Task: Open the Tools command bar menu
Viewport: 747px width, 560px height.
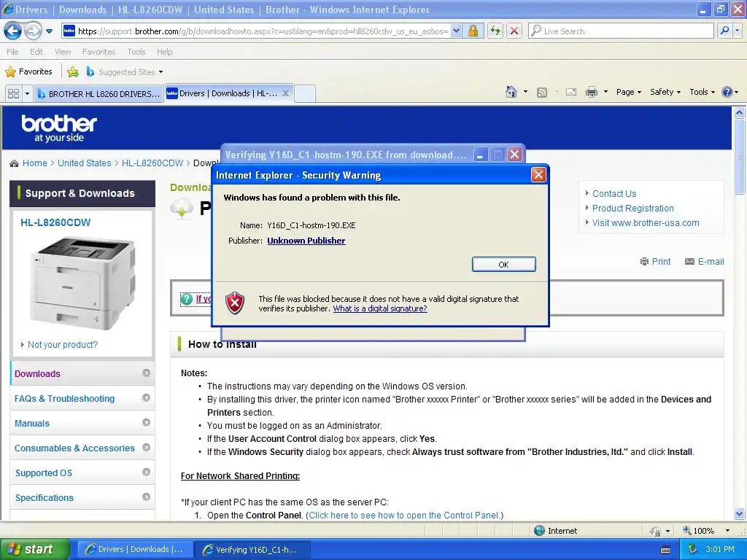Action: pos(703,92)
